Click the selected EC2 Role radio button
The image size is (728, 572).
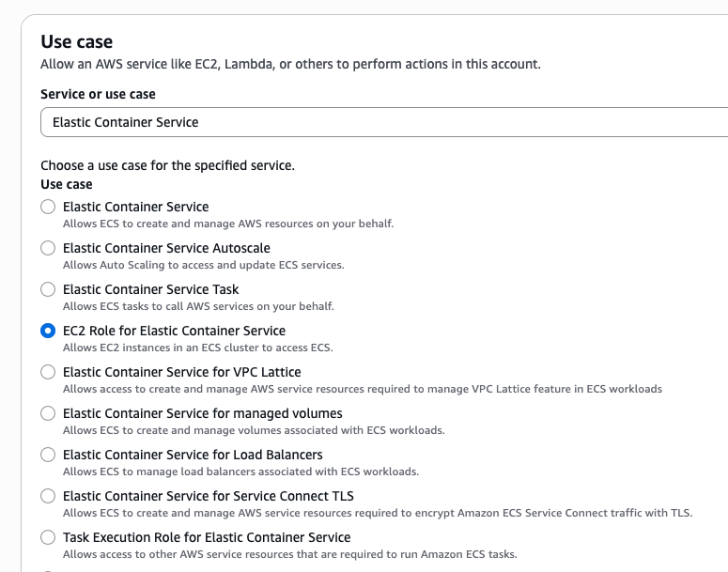[48, 331]
